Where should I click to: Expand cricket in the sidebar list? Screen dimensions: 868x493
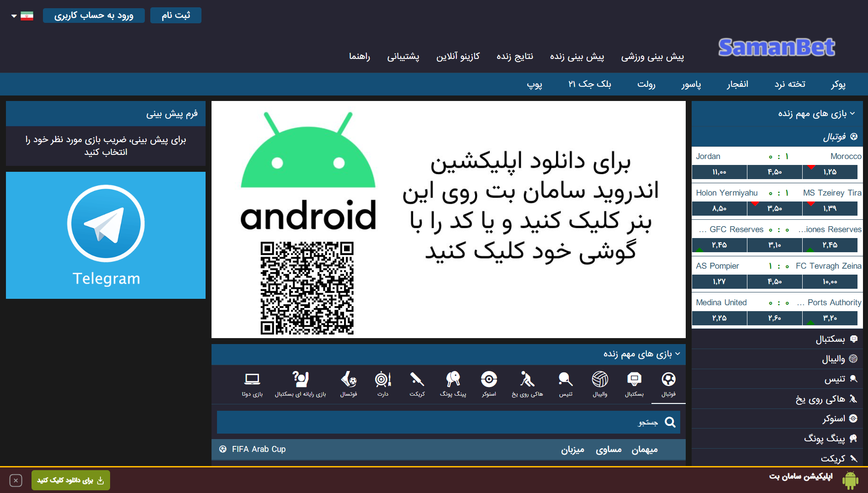tap(777, 458)
